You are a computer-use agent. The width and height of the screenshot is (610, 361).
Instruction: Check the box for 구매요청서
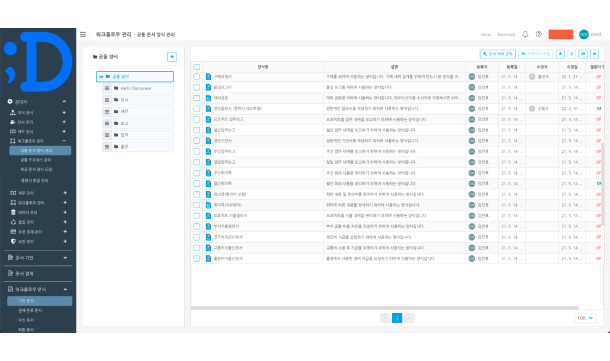click(196, 77)
